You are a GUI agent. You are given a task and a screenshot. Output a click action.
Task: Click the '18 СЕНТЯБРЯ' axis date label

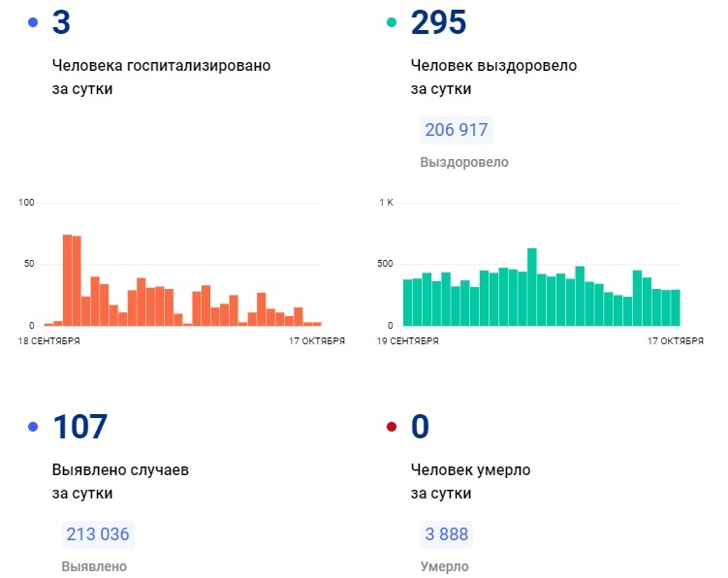point(49,341)
